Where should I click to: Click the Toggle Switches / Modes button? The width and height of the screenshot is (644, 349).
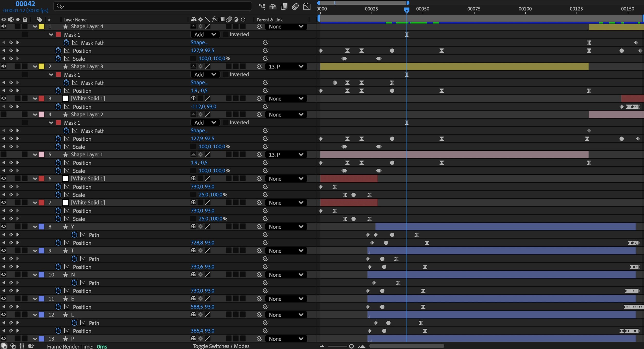pyautogui.click(x=221, y=346)
